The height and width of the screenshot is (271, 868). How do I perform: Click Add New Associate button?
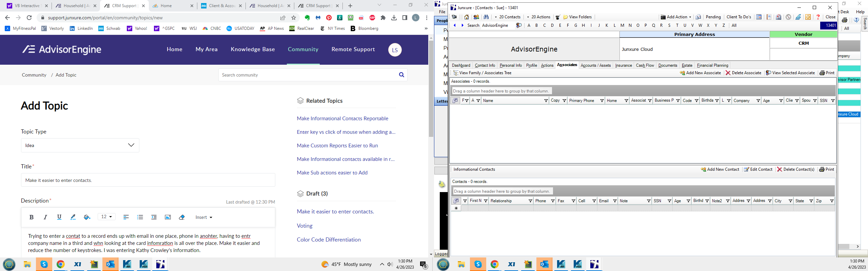tap(701, 73)
